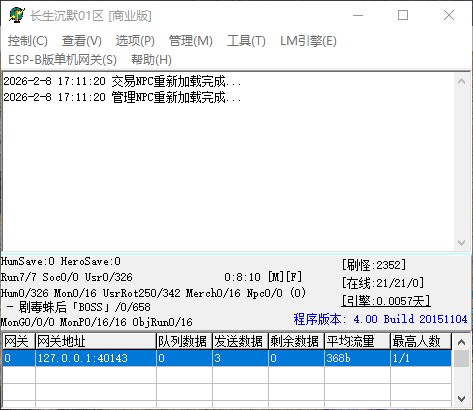This screenshot has height=410, width=473.
Task: Click the 网关 column header
Action: pos(19,341)
